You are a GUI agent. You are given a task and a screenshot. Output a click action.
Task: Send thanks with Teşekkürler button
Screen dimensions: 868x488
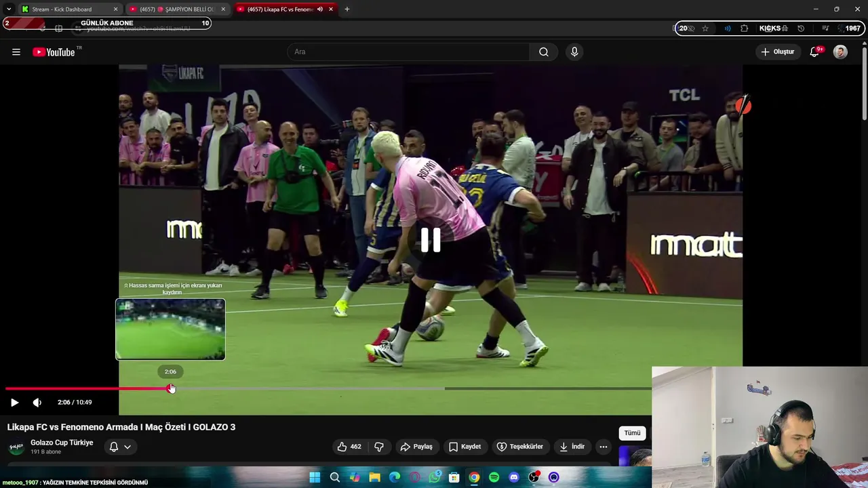tap(520, 447)
